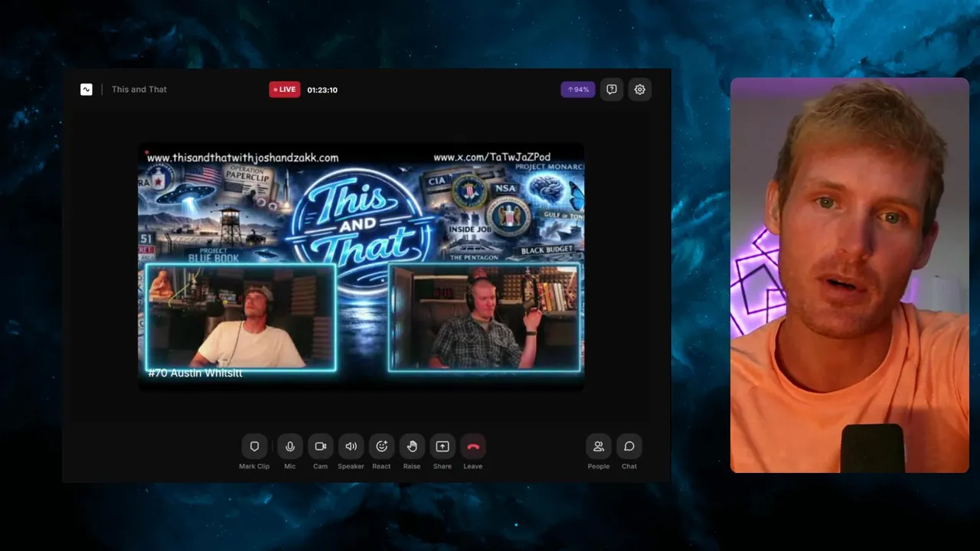Click the help question mark icon

[612, 90]
